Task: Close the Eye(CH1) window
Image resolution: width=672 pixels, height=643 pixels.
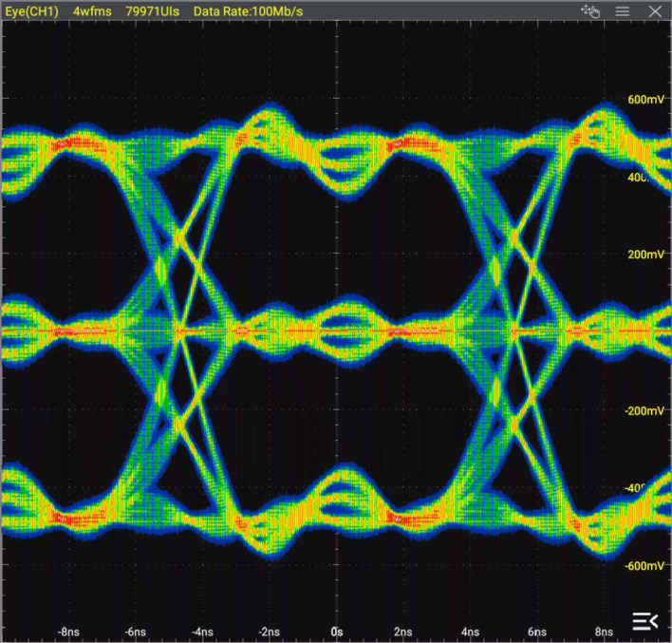Action: click(655, 11)
